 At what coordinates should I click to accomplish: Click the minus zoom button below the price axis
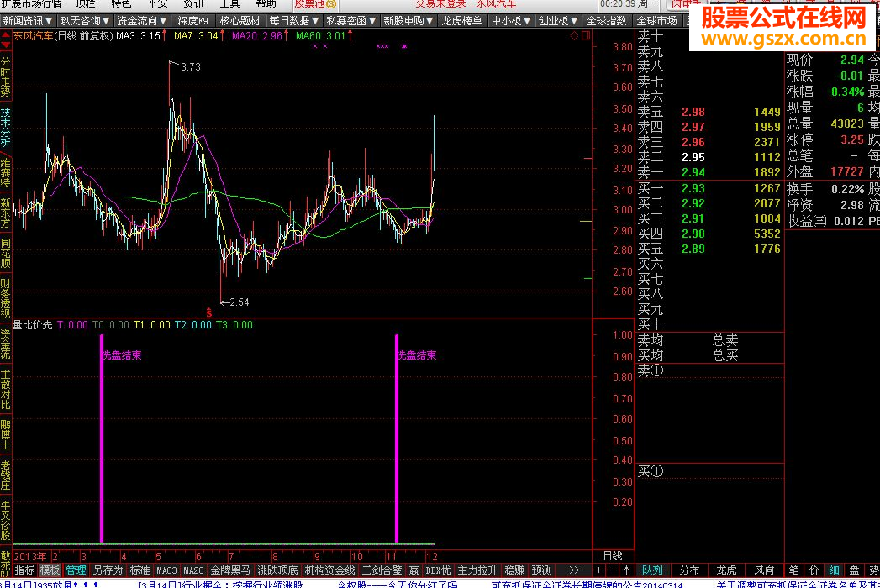point(612,570)
